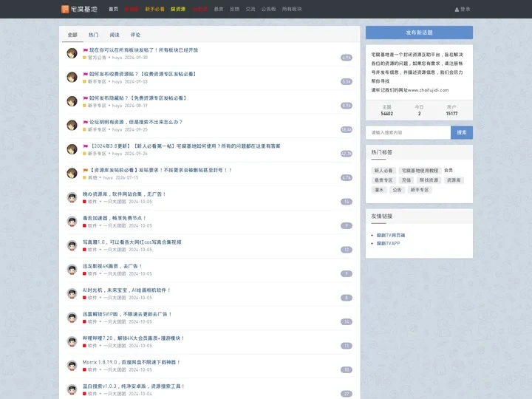Open post 如何发布收费资源贴

click(x=143, y=74)
